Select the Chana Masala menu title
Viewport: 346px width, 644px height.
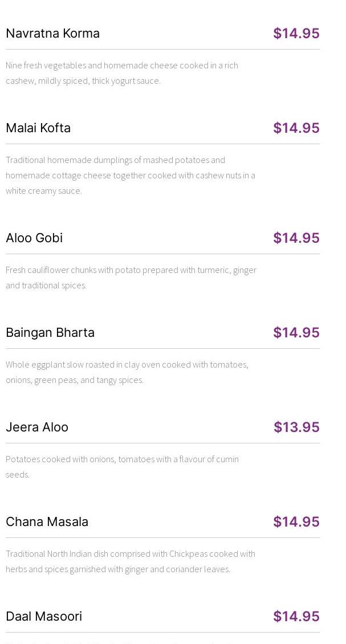[x=47, y=521]
